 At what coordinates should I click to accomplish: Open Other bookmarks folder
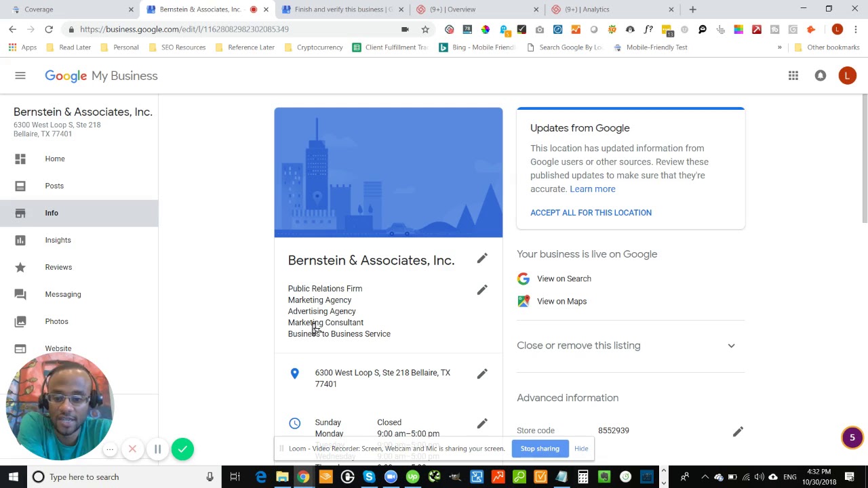click(x=826, y=47)
